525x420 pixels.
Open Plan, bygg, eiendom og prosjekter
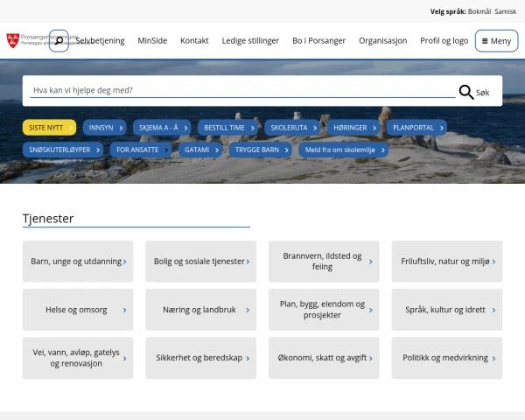point(324,310)
